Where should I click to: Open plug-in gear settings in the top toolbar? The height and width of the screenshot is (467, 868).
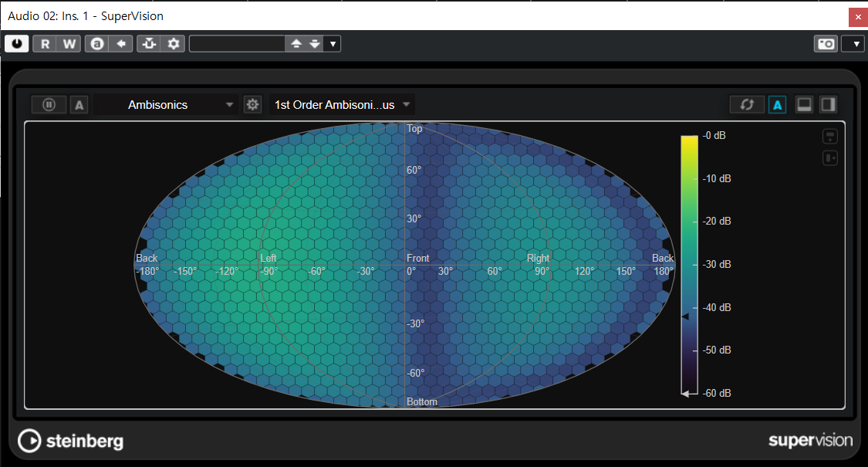click(174, 44)
